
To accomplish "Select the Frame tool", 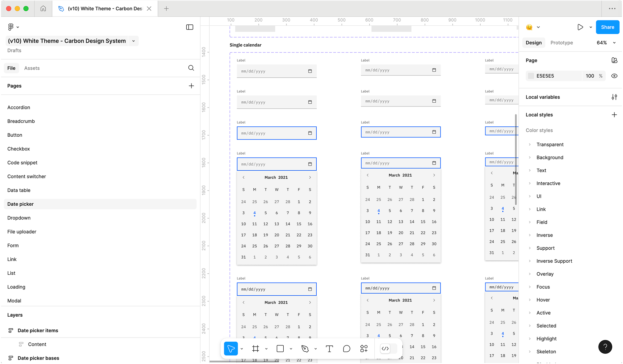I will tap(255, 349).
